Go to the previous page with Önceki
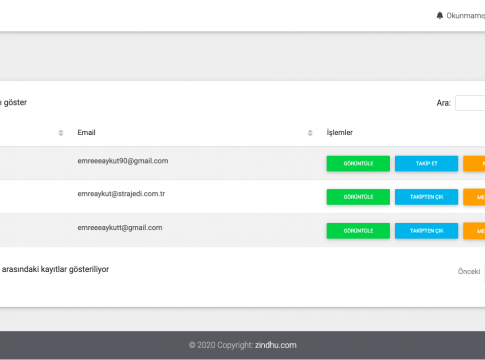The image size is (485, 360). [x=469, y=271]
